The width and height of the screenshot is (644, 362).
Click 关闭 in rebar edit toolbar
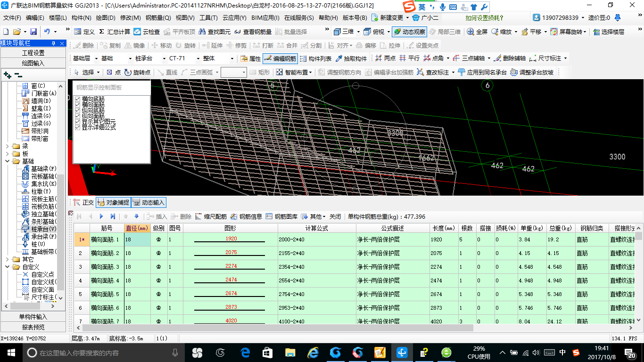[335, 216]
